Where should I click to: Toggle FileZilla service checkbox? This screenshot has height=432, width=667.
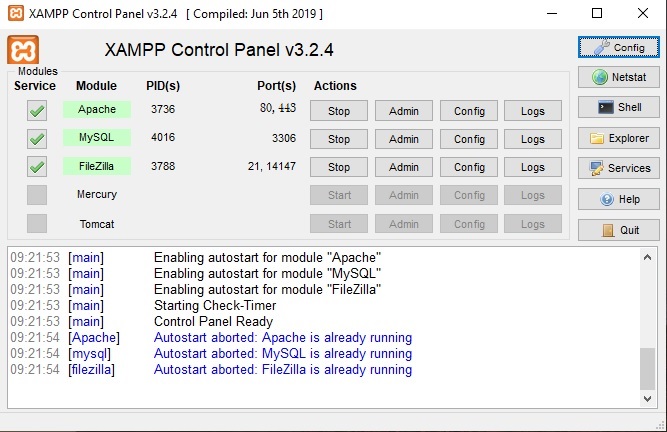(x=37, y=167)
